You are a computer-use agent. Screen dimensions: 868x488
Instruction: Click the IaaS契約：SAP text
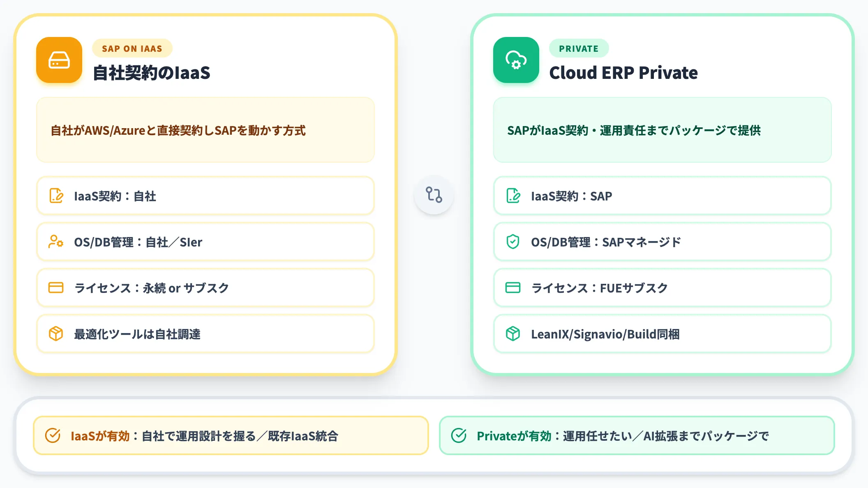pyautogui.click(x=572, y=196)
